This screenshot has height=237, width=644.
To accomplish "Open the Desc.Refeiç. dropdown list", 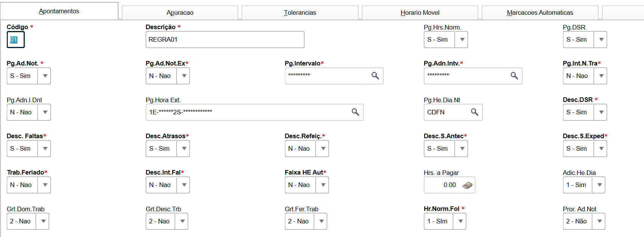I will (x=323, y=149).
